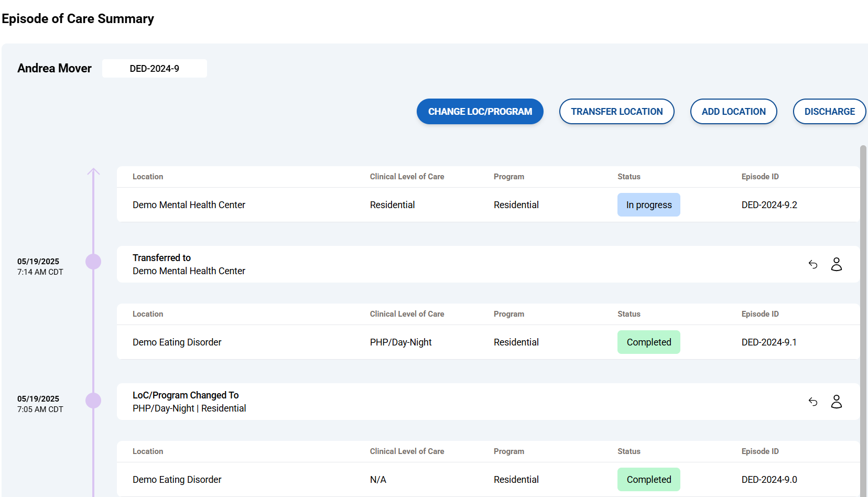Click the CHANGE LOC/PROGRAM button
Viewport: 868px width, 497px height.
click(x=480, y=112)
